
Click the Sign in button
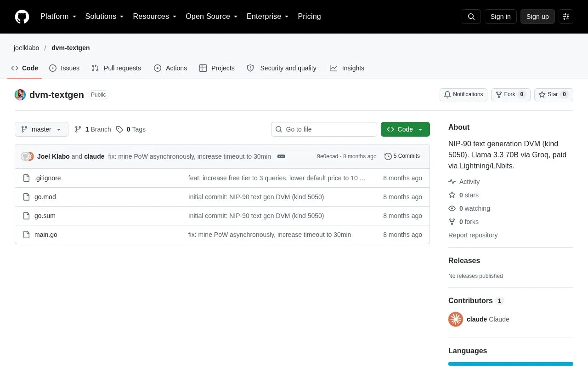[x=500, y=17]
